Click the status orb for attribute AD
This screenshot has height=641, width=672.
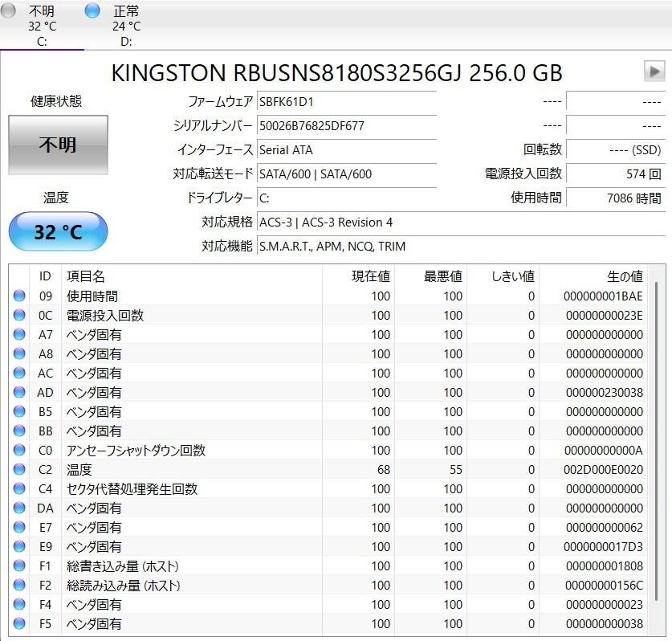pos(19,392)
